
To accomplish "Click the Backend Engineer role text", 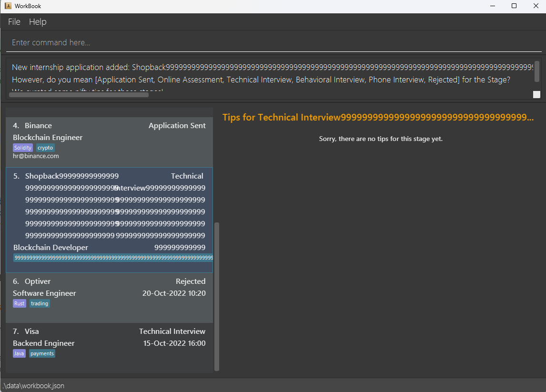I will click(x=44, y=343).
